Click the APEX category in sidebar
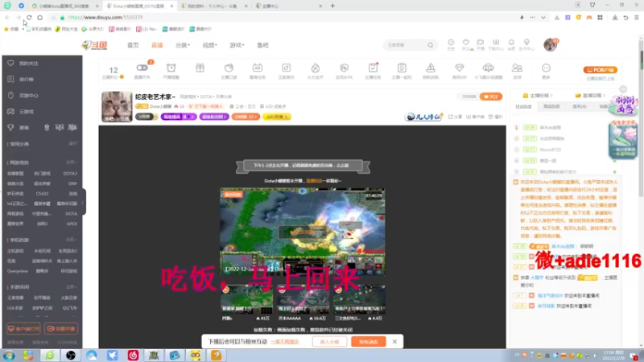644x362 pixels. point(72,224)
